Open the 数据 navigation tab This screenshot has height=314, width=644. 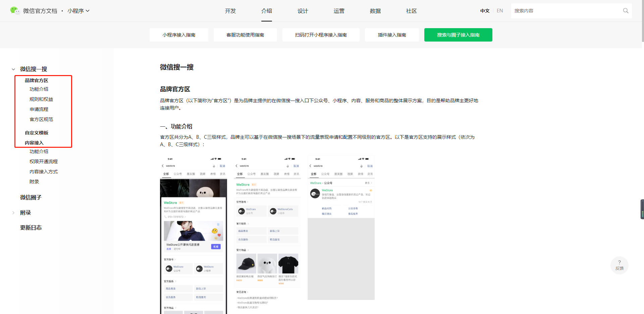point(375,11)
